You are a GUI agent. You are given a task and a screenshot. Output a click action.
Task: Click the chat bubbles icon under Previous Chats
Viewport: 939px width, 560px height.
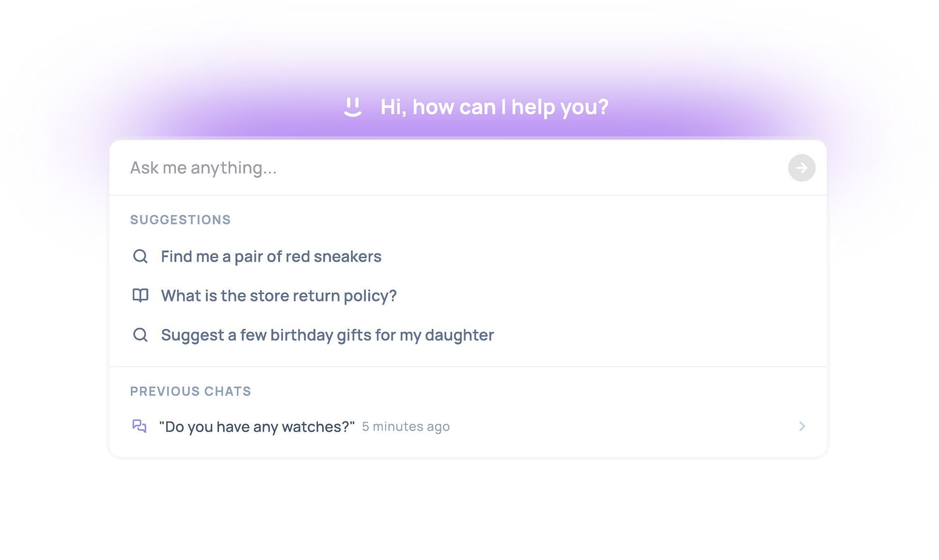coord(140,426)
